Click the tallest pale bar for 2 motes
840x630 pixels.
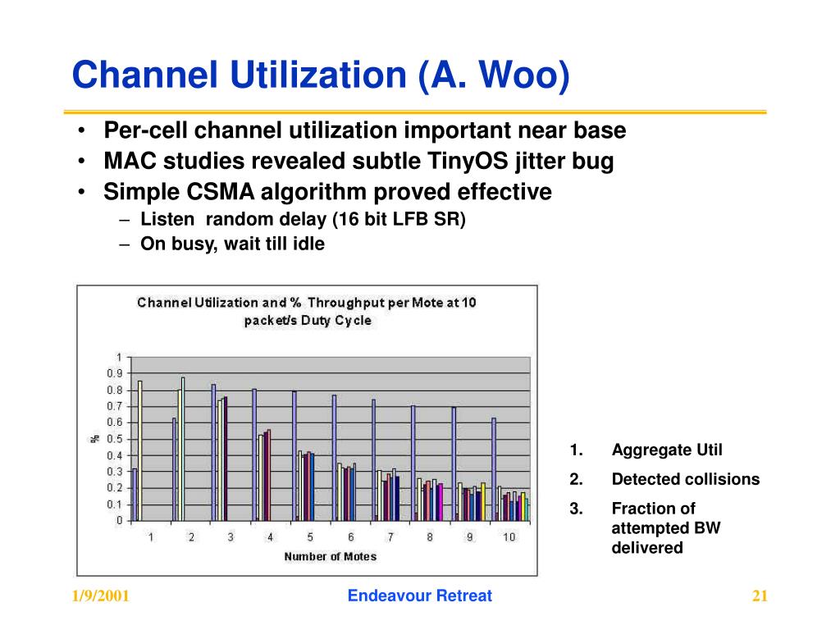pyautogui.click(x=183, y=449)
